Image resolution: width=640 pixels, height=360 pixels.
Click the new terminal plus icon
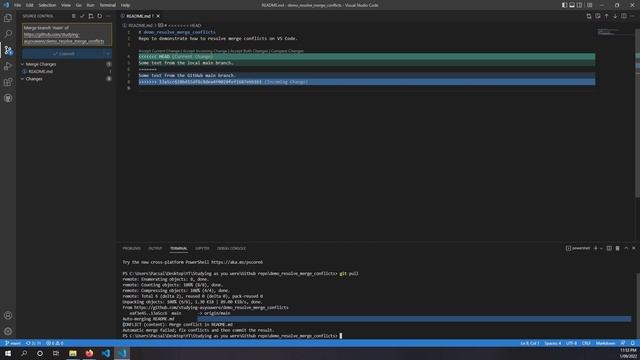[x=596, y=248]
